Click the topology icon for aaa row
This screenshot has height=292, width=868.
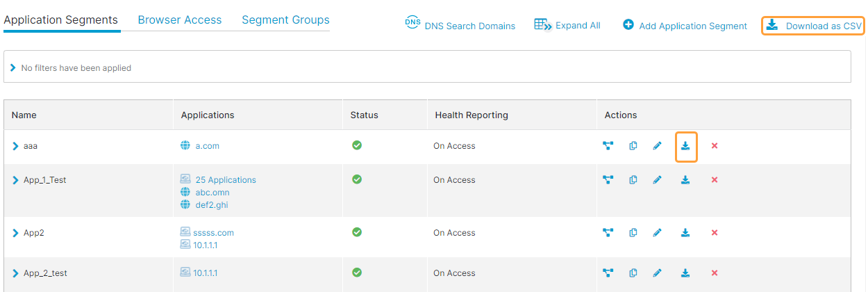pyautogui.click(x=608, y=146)
